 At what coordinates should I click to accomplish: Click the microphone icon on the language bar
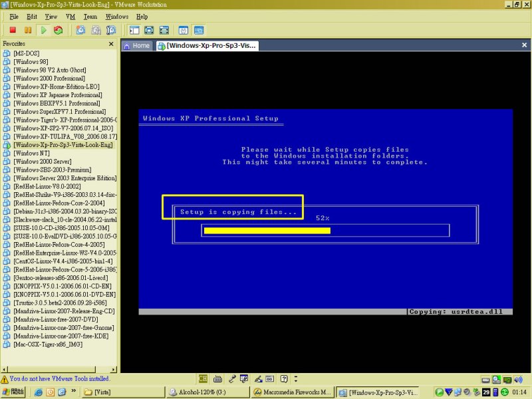coord(232,378)
